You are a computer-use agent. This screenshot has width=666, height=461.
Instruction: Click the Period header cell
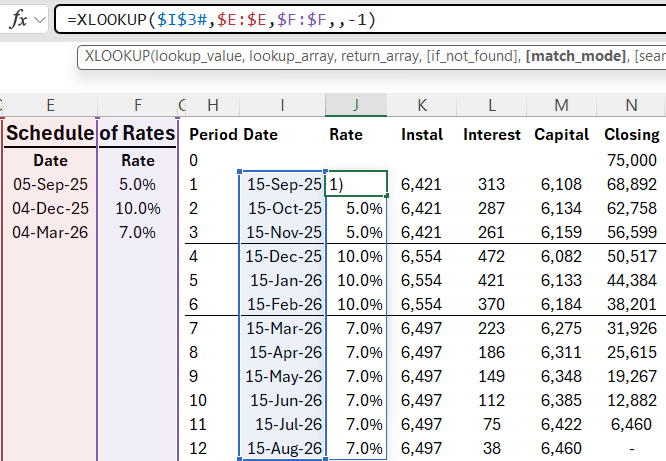(x=213, y=135)
